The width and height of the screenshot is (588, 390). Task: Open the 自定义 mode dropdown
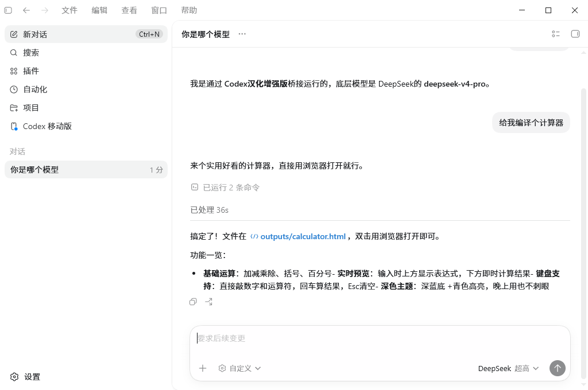[x=239, y=368]
